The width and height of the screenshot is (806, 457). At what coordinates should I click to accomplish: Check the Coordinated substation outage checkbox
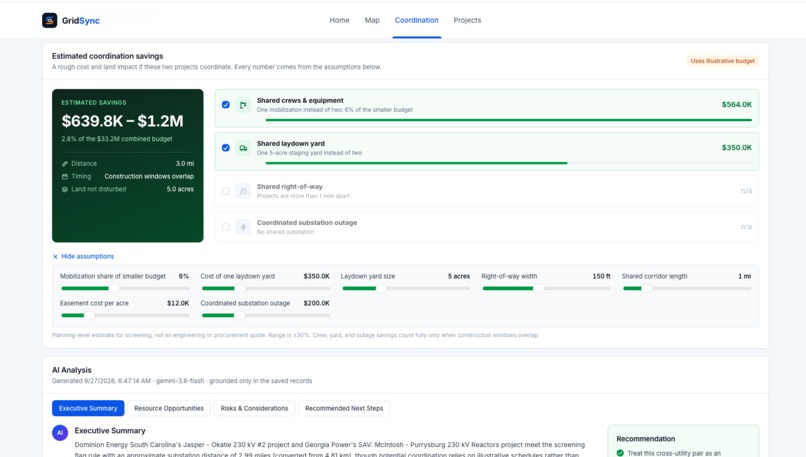pos(226,227)
